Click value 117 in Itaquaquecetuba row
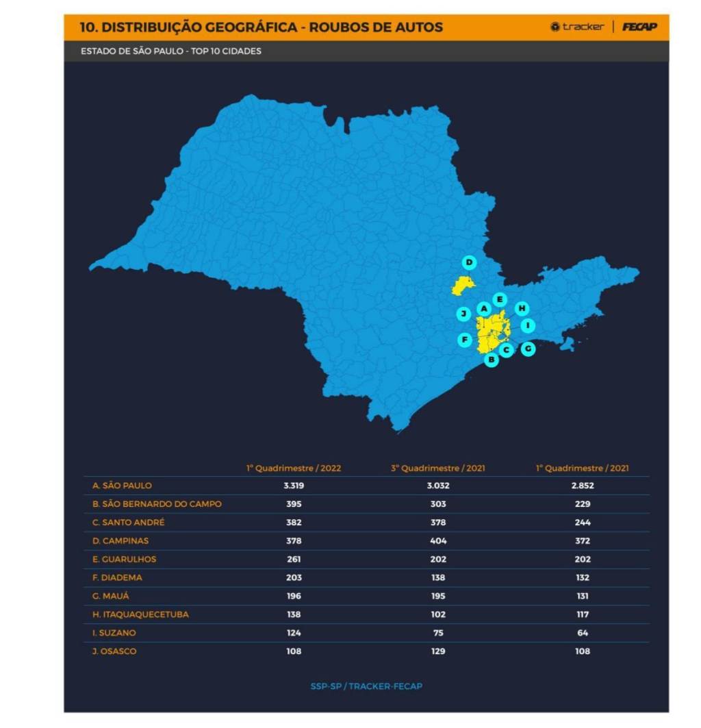The image size is (701, 728). tap(583, 614)
